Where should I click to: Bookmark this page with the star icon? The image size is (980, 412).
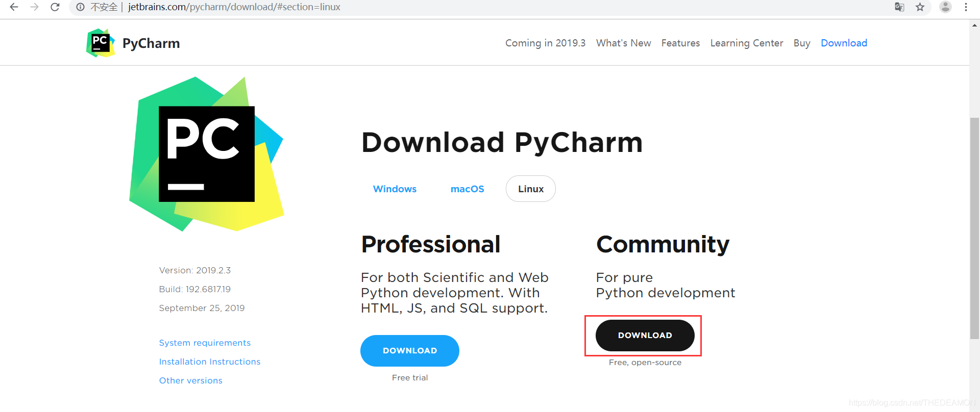click(920, 7)
